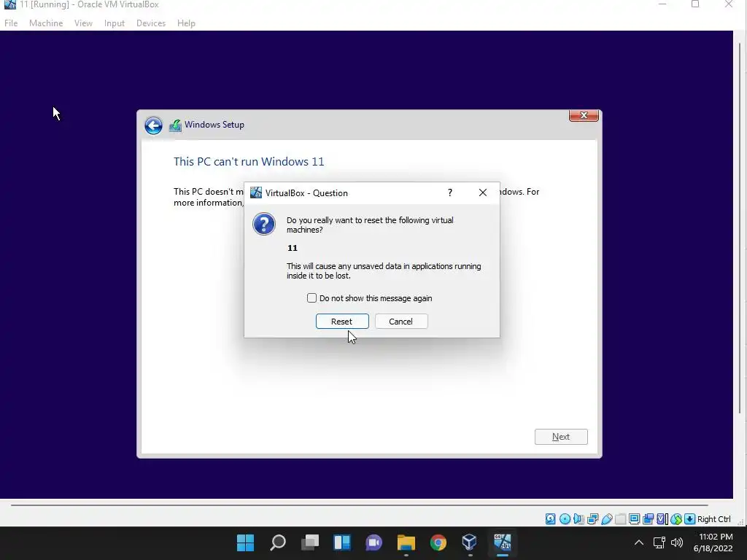Open the File menu
This screenshot has height=560, width=747.
tap(11, 23)
